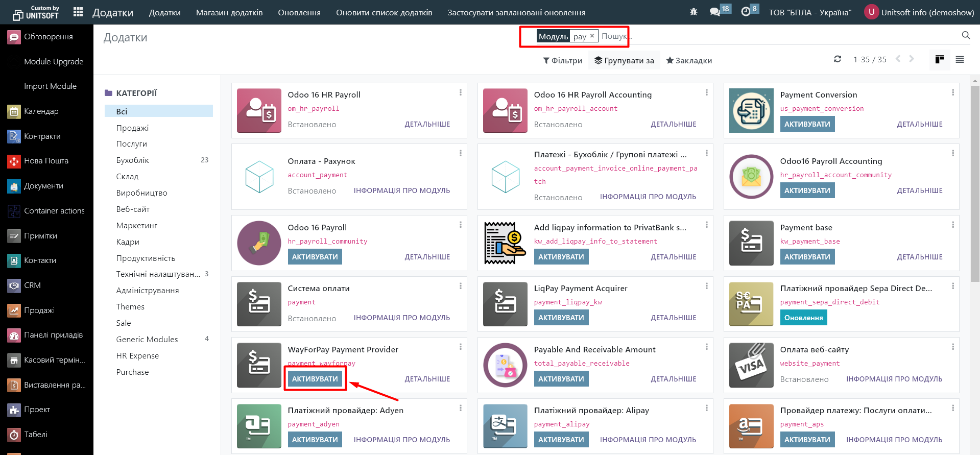
Task: Open the Оновлення menu
Action: 299,12
